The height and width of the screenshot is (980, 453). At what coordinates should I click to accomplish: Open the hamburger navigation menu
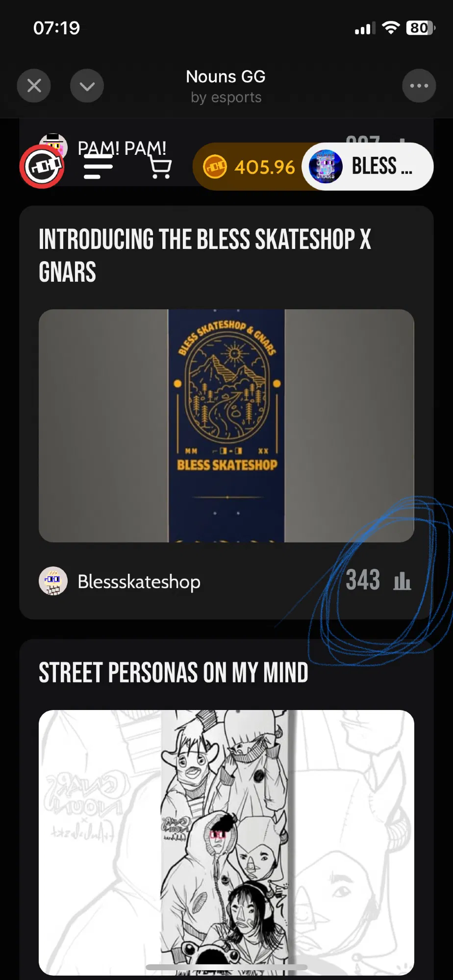click(x=98, y=167)
